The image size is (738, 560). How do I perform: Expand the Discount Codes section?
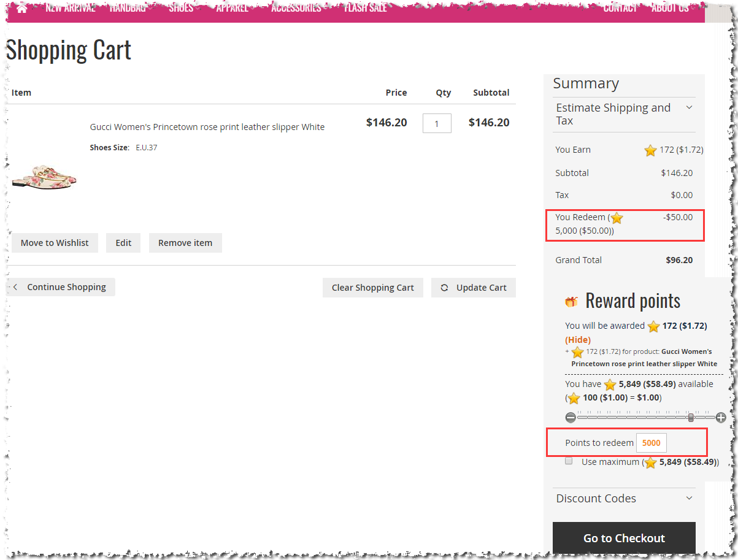[x=624, y=498]
